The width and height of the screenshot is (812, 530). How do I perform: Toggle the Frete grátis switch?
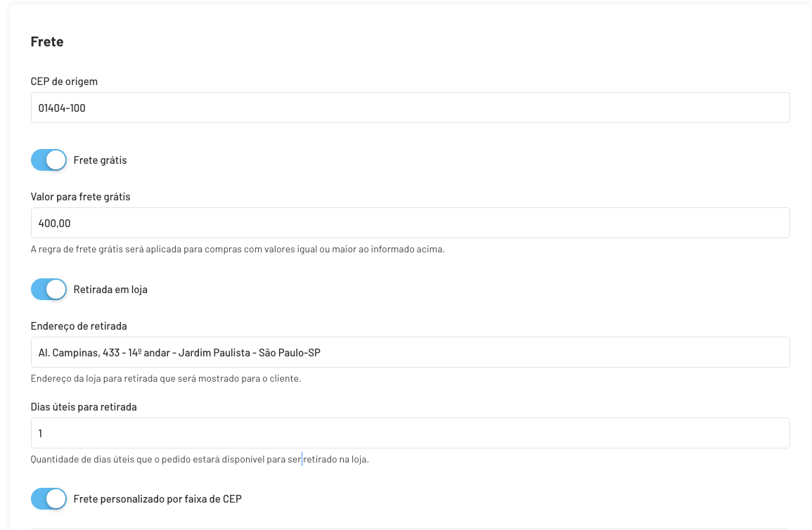pos(49,160)
